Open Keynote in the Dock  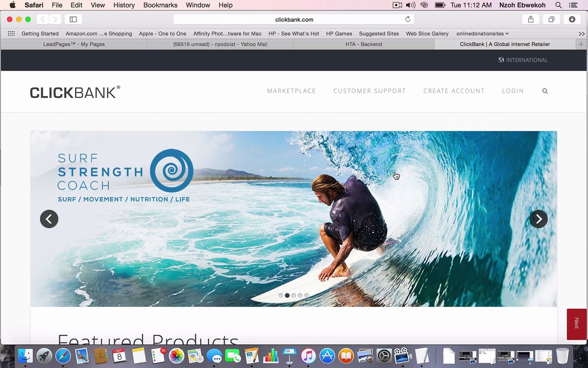pos(289,356)
